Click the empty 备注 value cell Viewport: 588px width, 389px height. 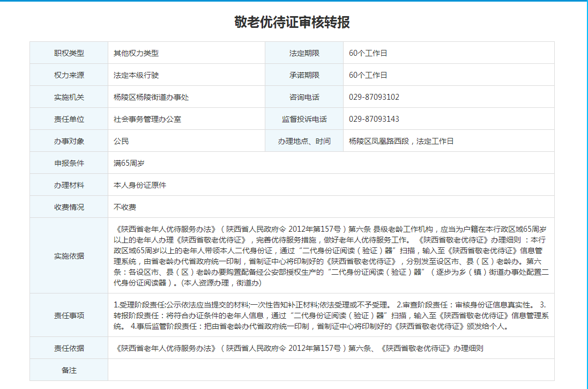click(x=331, y=370)
